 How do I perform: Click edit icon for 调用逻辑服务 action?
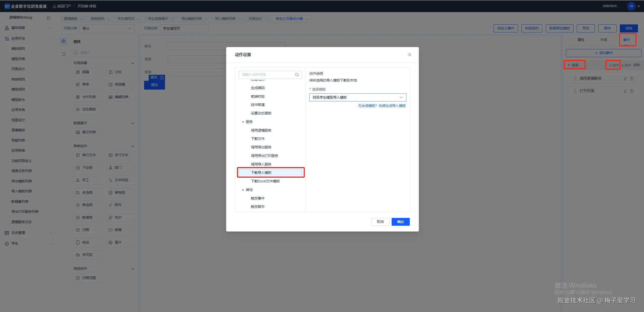[x=625, y=79]
